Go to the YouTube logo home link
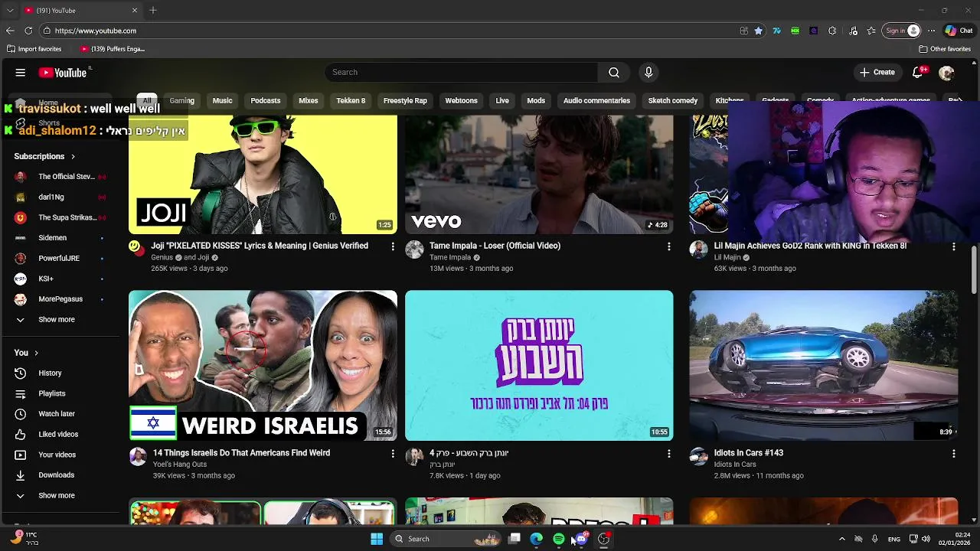Image resolution: width=980 pixels, height=551 pixels. [63, 73]
